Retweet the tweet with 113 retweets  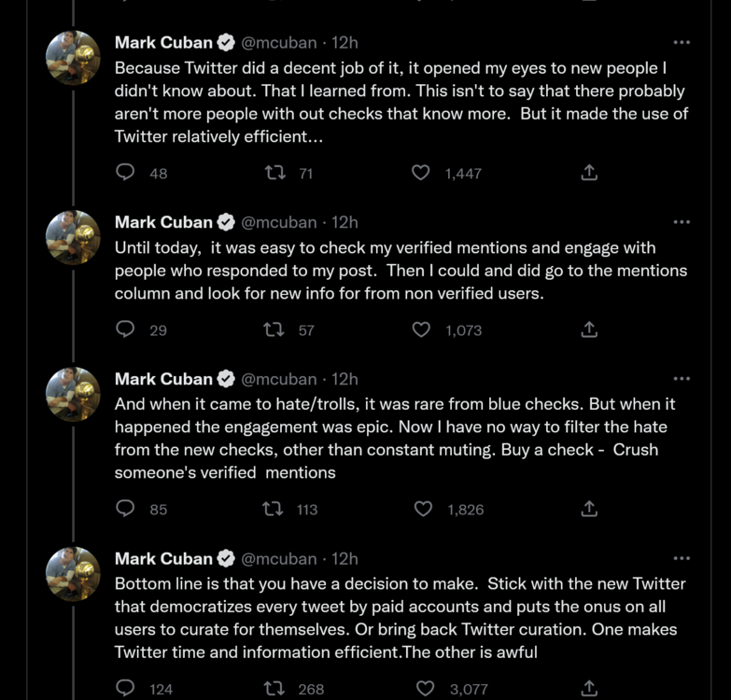(x=274, y=509)
